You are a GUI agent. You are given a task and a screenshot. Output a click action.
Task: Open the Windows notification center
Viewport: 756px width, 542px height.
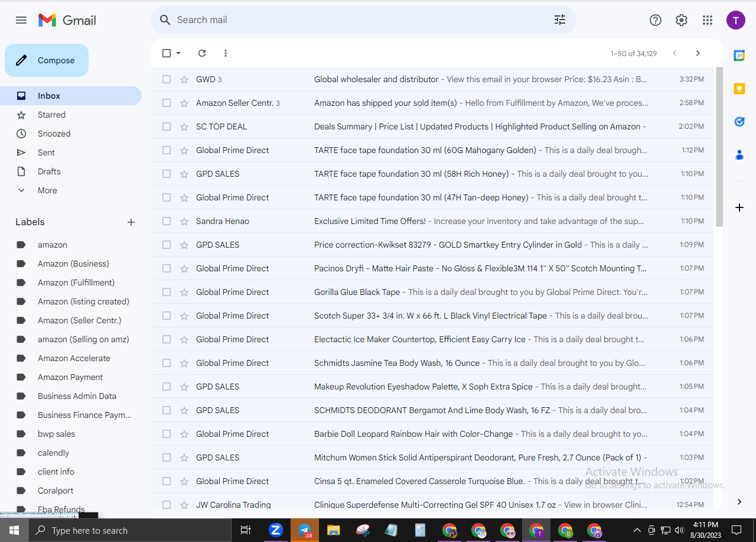[737, 530]
